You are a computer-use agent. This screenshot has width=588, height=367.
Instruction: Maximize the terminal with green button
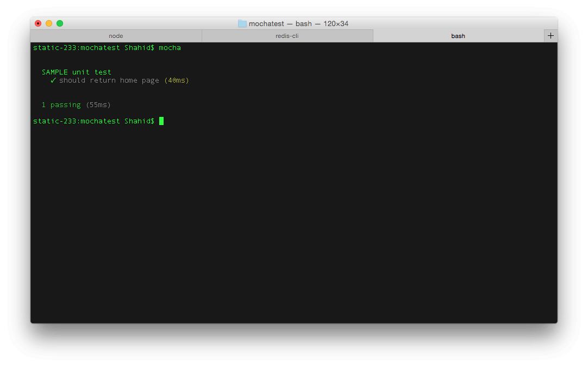click(x=60, y=23)
